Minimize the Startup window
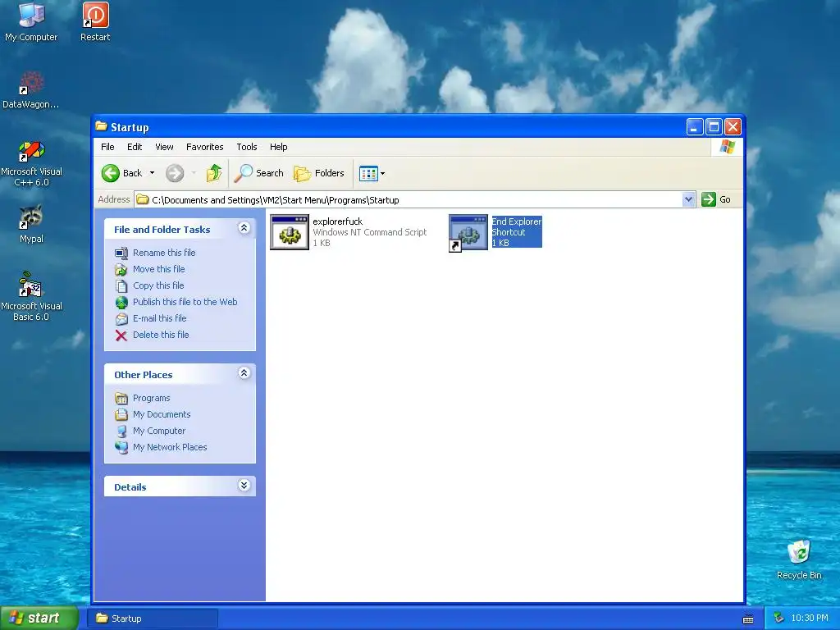Viewport: 840px width, 630px height. pyautogui.click(x=694, y=127)
